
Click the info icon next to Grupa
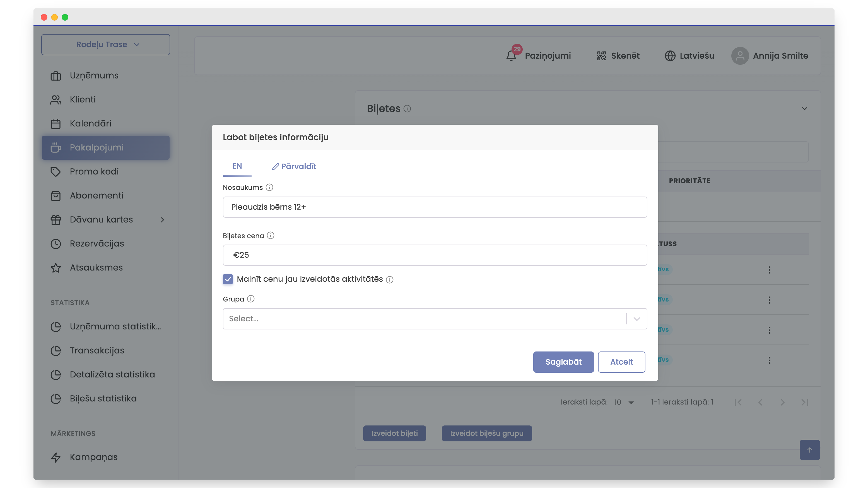(x=251, y=299)
